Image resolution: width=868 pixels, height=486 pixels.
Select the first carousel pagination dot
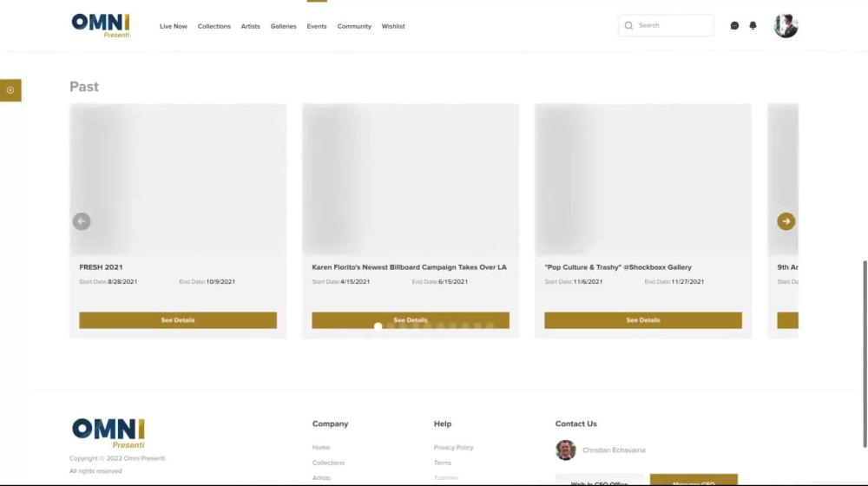[378, 326]
